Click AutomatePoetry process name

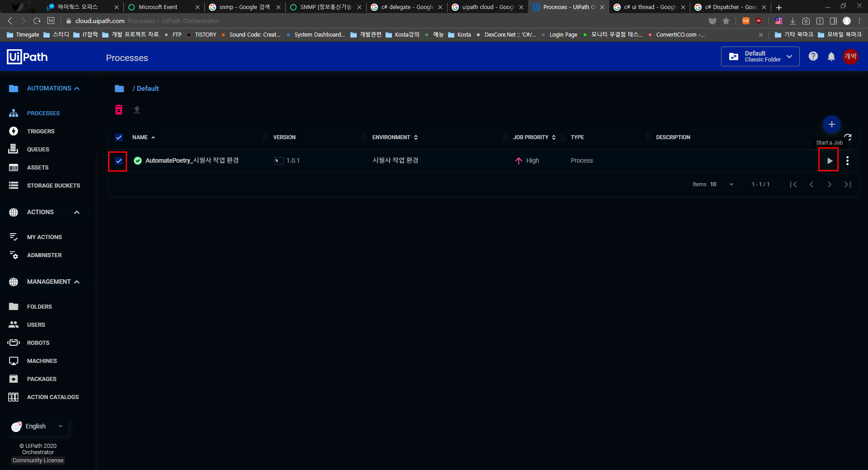[x=192, y=160]
